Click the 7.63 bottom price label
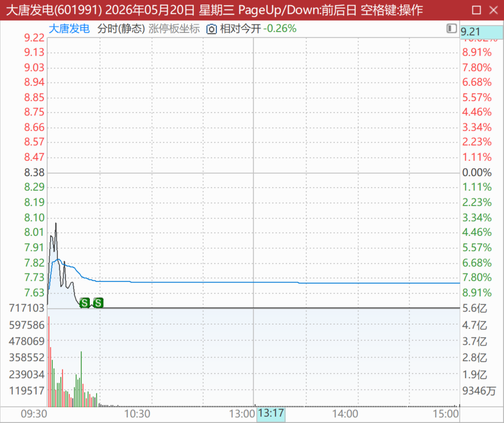Image resolution: width=504 pixels, height=423 pixels. (35, 293)
